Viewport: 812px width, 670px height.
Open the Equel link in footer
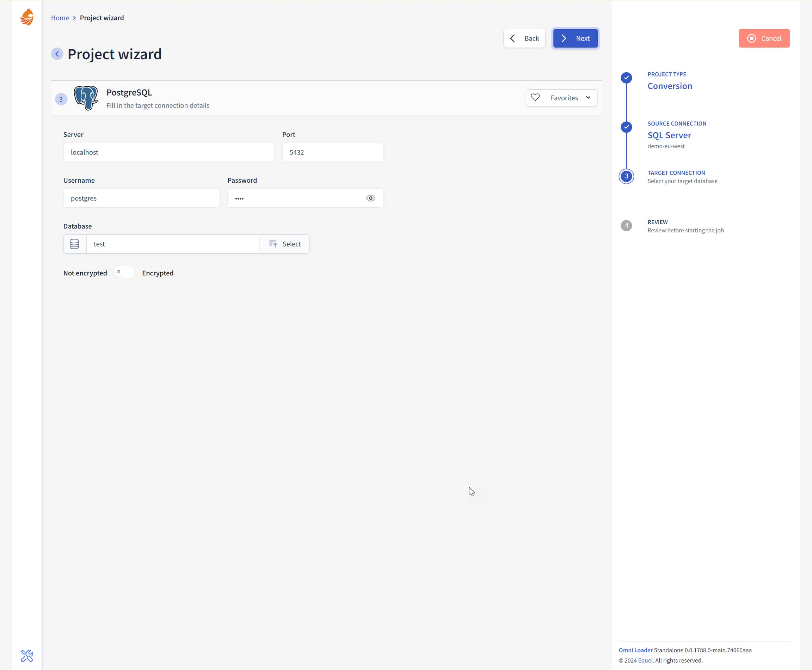645,660
